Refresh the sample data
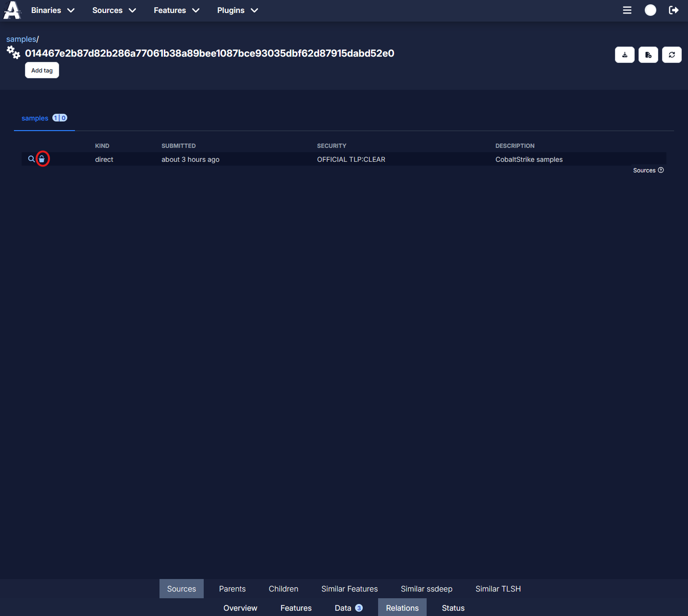The image size is (688, 616). 672,55
